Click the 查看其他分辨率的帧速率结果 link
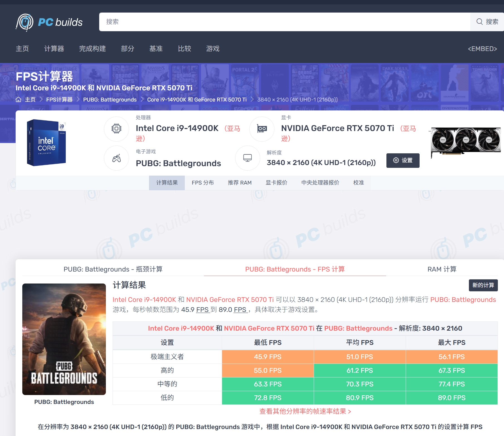This screenshot has height=436, width=504. [x=305, y=411]
